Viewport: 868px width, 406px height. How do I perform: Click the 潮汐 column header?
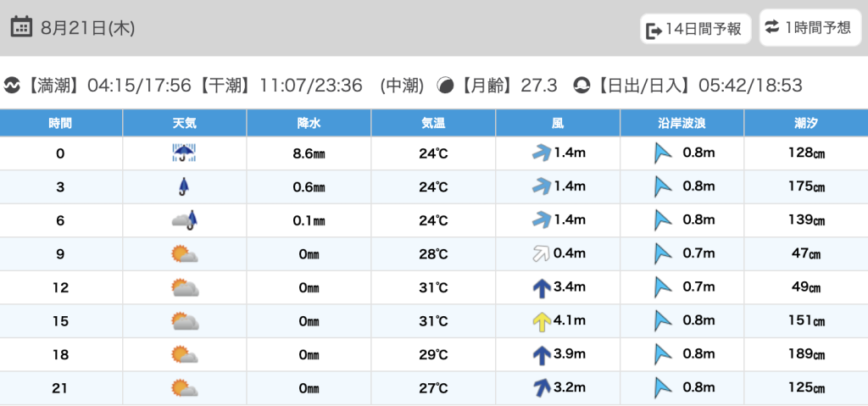807,123
